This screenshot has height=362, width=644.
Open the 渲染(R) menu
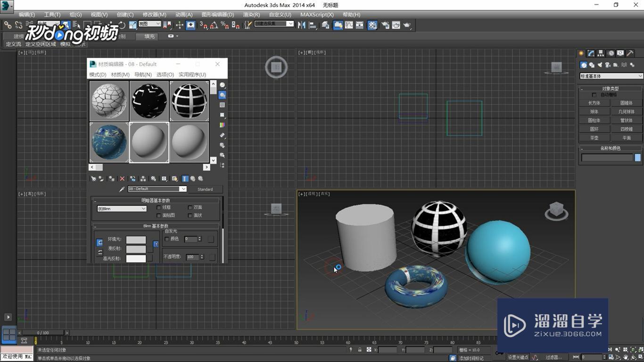click(251, 15)
